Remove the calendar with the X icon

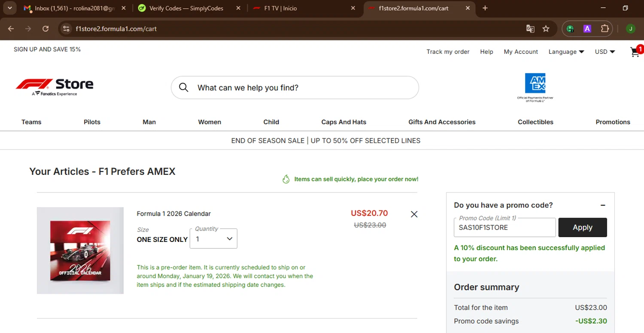click(414, 214)
